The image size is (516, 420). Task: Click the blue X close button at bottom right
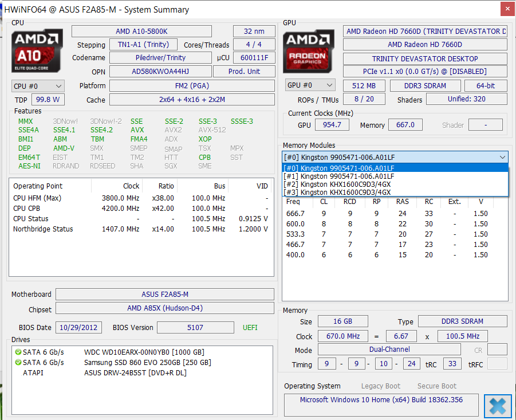point(498,406)
